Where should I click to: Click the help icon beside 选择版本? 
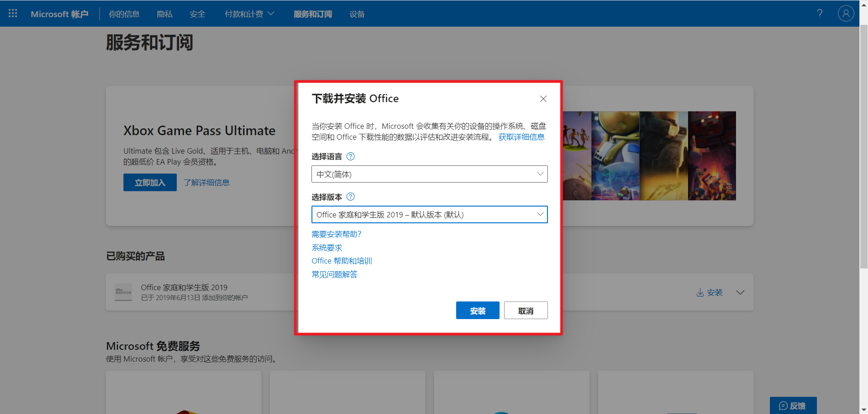[350, 197]
